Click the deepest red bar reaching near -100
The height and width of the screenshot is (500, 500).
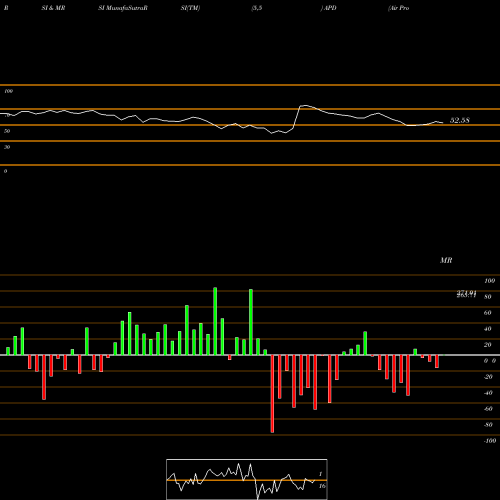272,394
